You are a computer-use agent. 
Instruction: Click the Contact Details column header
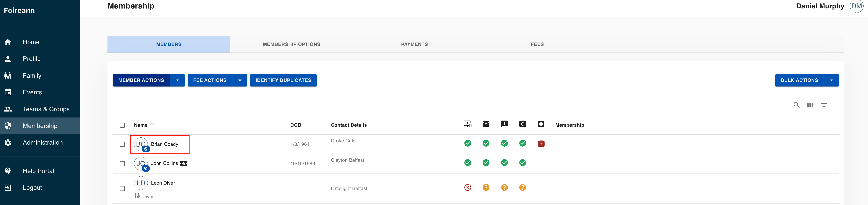[349, 125]
